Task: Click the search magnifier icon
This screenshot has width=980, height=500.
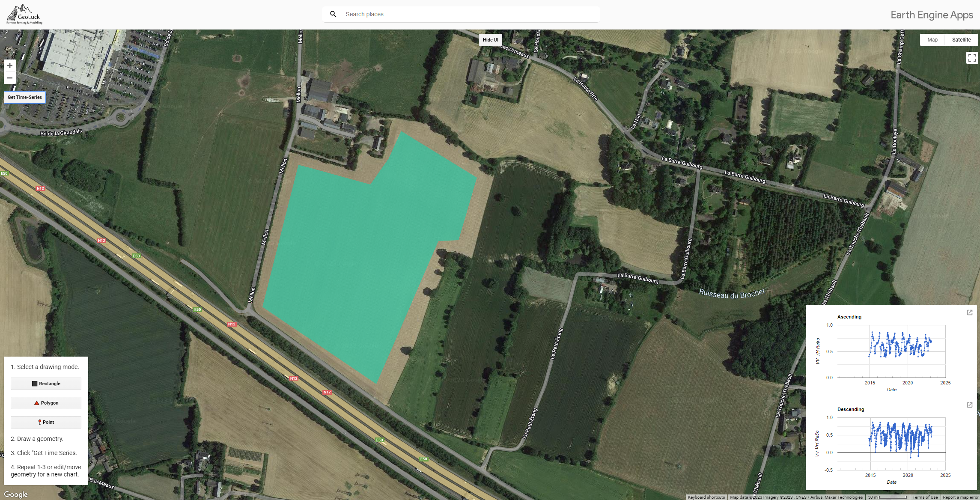Action: (333, 14)
